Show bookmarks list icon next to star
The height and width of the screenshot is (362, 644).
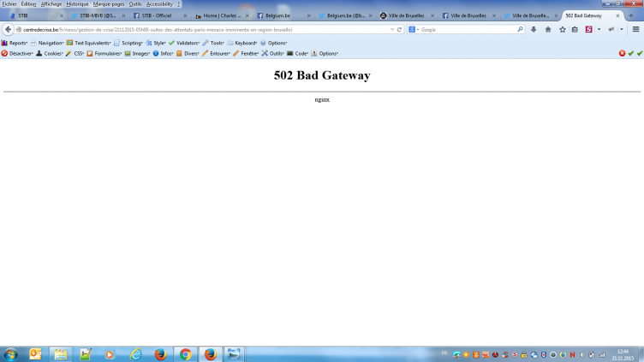pos(575,30)
